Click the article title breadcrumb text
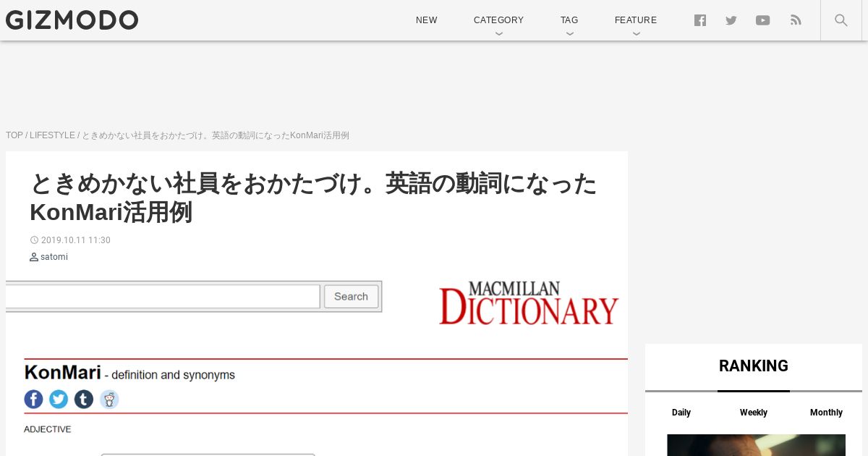The height and width of the screenshot is (456, 868). click(216, 135)
